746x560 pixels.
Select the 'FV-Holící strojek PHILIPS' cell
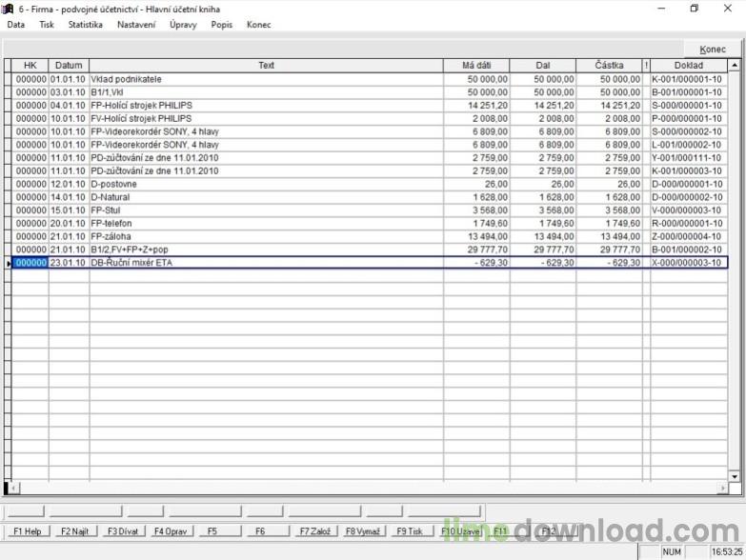click(266, 118)
